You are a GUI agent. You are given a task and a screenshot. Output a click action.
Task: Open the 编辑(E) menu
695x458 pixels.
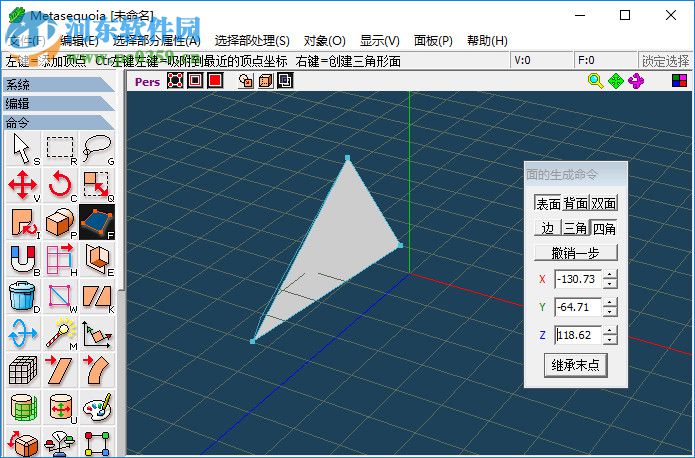pyautogui.click(x=79, y=41)
